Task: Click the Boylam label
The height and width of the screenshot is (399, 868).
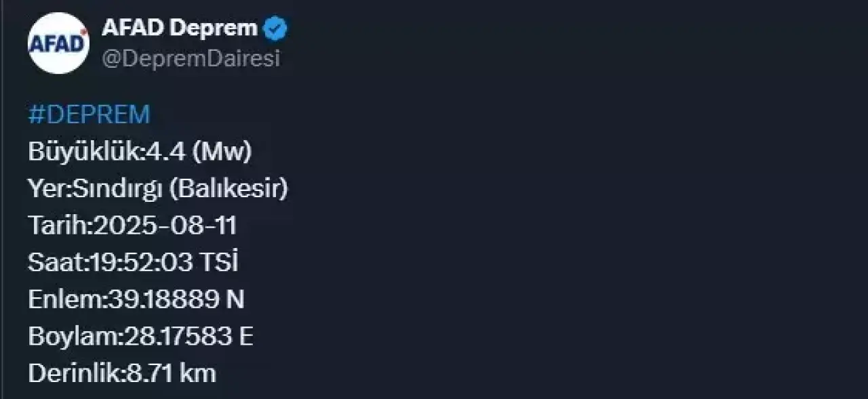Action: pos(73,336)
